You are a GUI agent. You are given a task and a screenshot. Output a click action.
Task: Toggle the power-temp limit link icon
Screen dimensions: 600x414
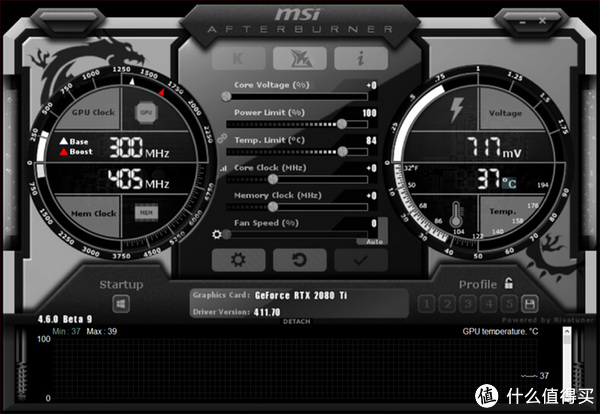coord(222,138)
